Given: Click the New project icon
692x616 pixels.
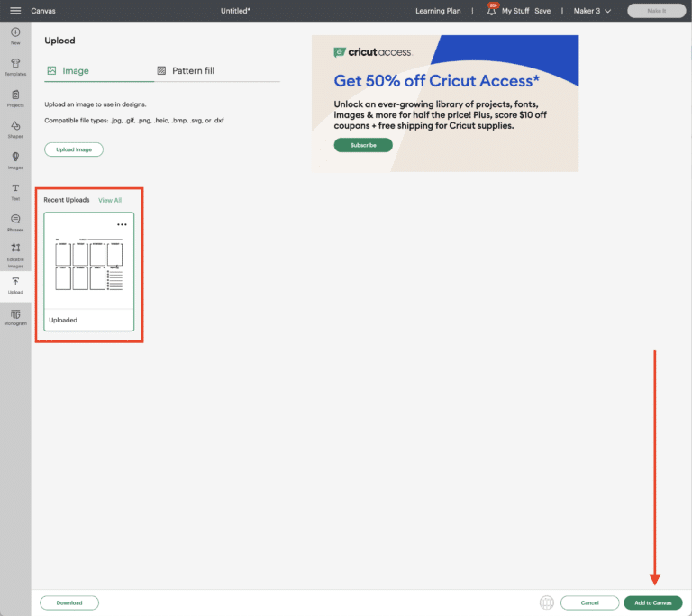Looking at the screenshot, I should coord(15,34).
